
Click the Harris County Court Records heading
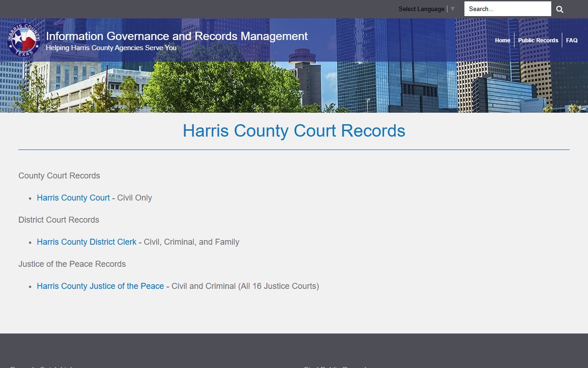click(x=294, y=131)
